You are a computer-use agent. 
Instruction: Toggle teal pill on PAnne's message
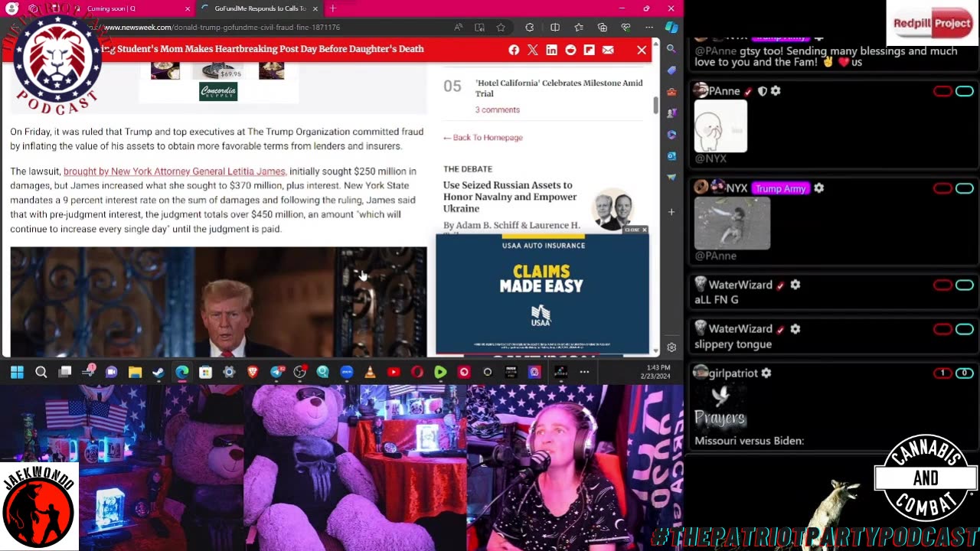[x=964, y=91]
